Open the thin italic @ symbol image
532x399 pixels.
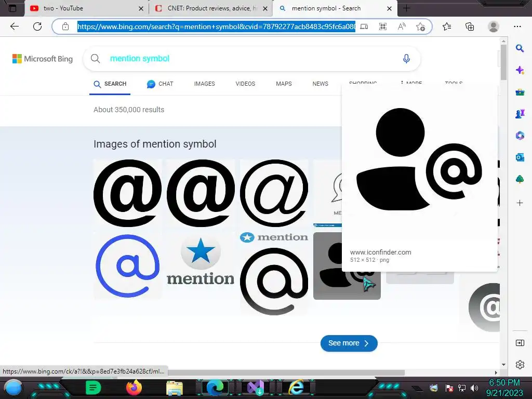coord(274,193)
